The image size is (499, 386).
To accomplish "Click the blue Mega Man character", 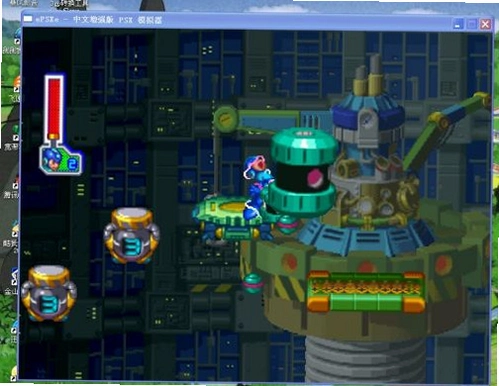I will (258, 187).
